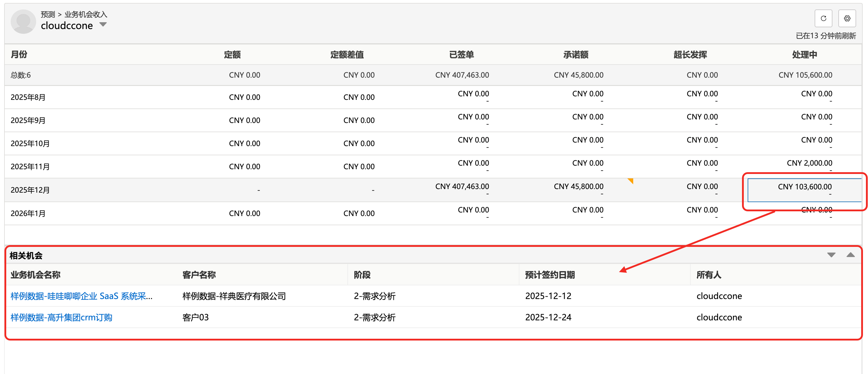
Task: Click the 预计签约日期 column header
Action: 550,275
